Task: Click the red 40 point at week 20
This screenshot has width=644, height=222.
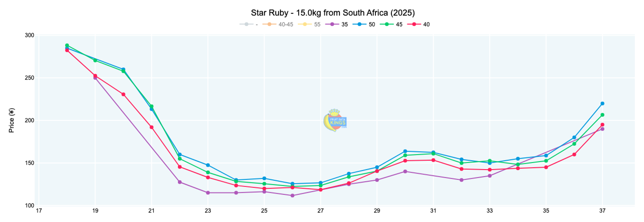Action: (123, 94)
